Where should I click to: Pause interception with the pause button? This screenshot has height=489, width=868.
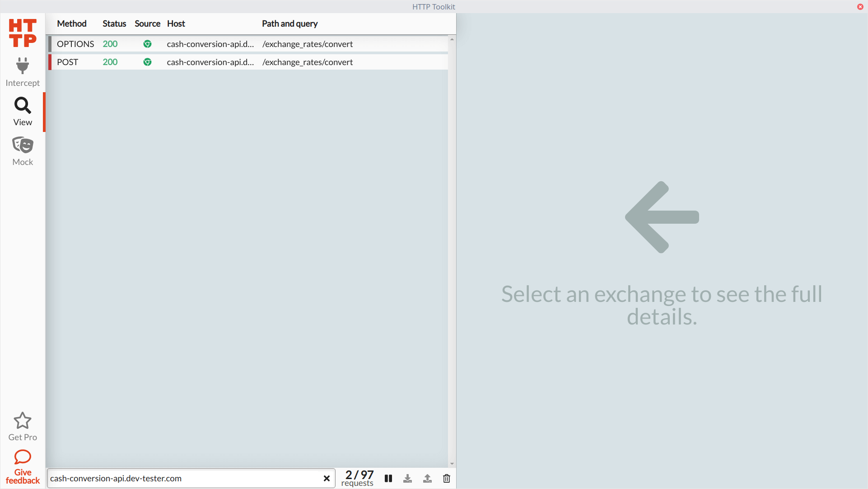click(388, 478)
